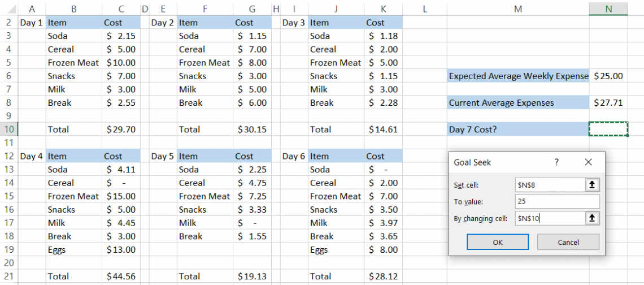The height and width of the screenshot is (285, 644).
Task: Click the By changing cell range selector icon
Action: coord(592,218)
